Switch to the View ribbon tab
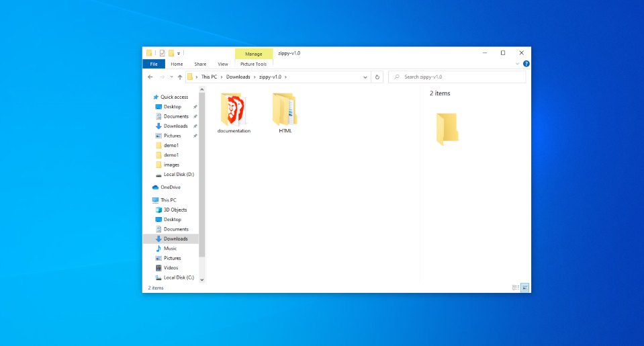The height and width of the screenshot is (346, 644). click(x=223, y=64)
